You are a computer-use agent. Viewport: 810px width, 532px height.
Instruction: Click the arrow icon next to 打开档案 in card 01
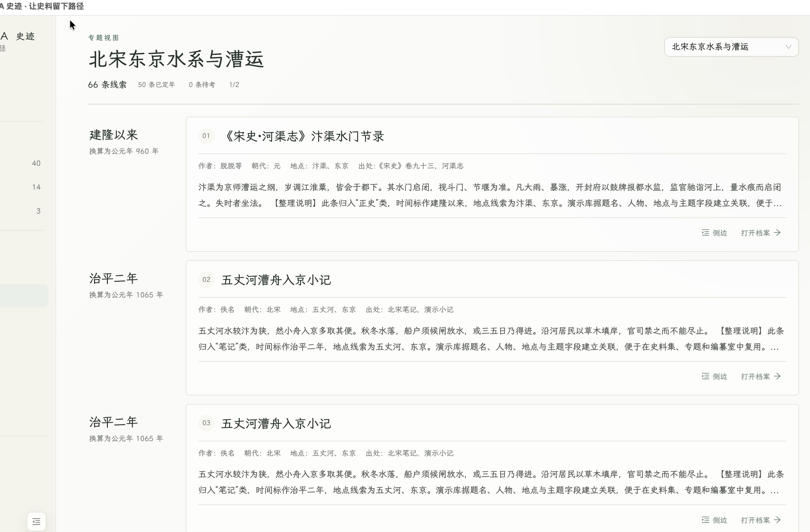pyautogui.click(x=777, y=233)
